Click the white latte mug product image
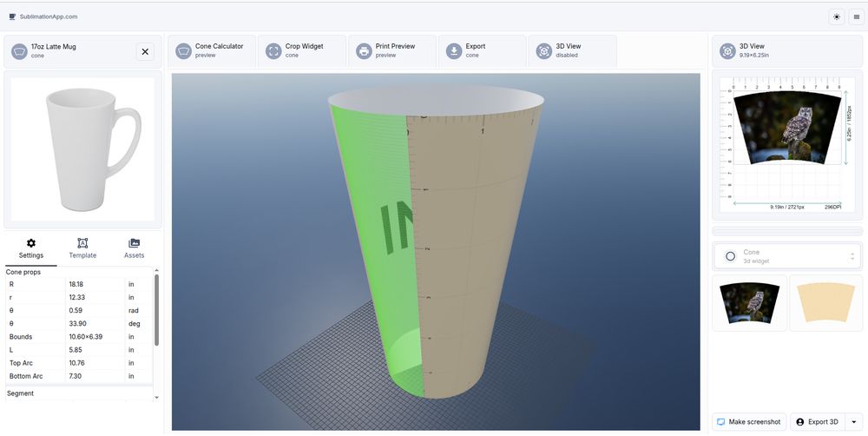The height and width of the screenshot is (436, 868). [x=83, y=149]
